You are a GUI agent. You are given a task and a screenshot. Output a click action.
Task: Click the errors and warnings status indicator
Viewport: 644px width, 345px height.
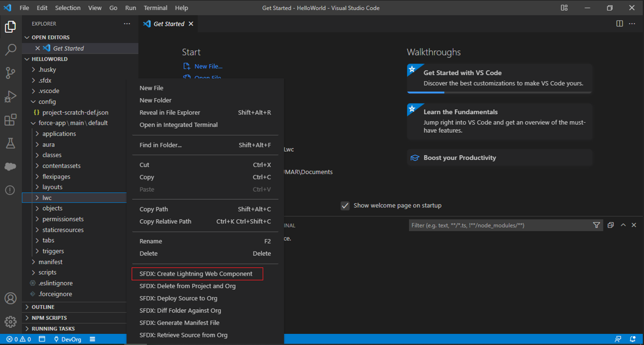[19, 339]
